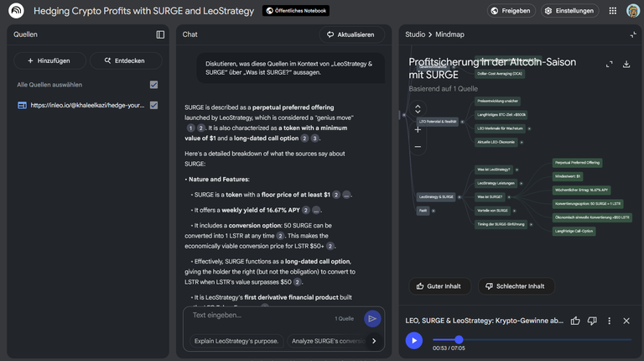Screen dimensions: 644x361
Task: Click notebook title 'Hedging Crypto Profits with SURGE'
Action: (143, 11)
